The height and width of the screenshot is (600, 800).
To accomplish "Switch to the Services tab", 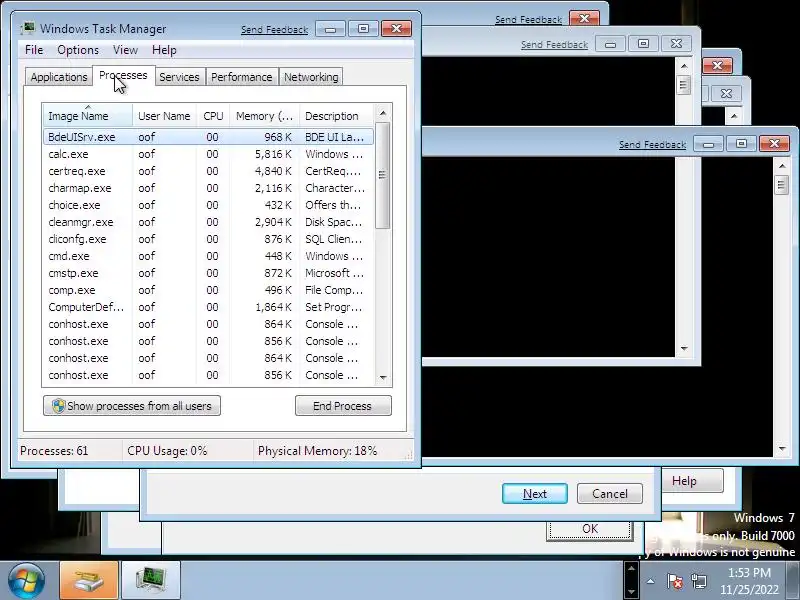I will pos(179,77).
